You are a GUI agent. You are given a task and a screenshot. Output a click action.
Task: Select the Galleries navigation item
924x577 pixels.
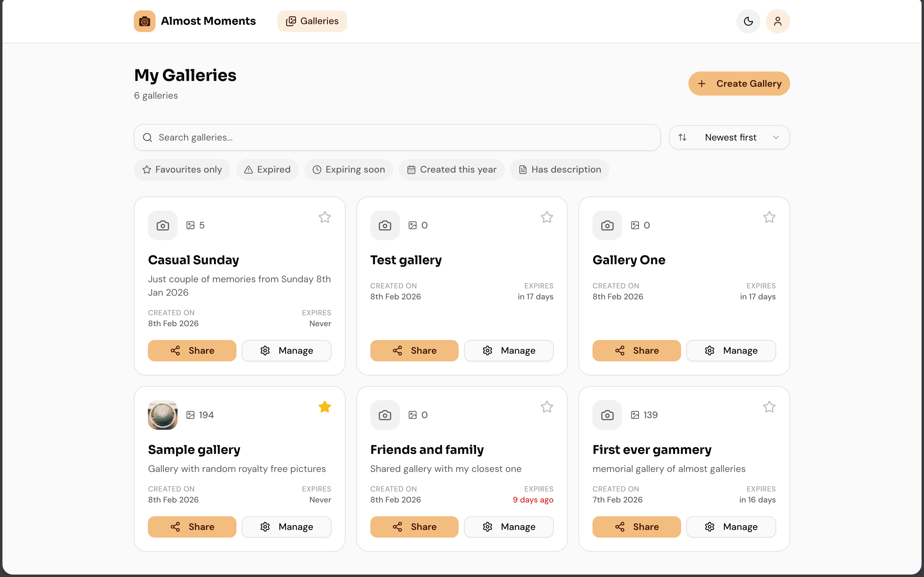click(x=312, y=21)
